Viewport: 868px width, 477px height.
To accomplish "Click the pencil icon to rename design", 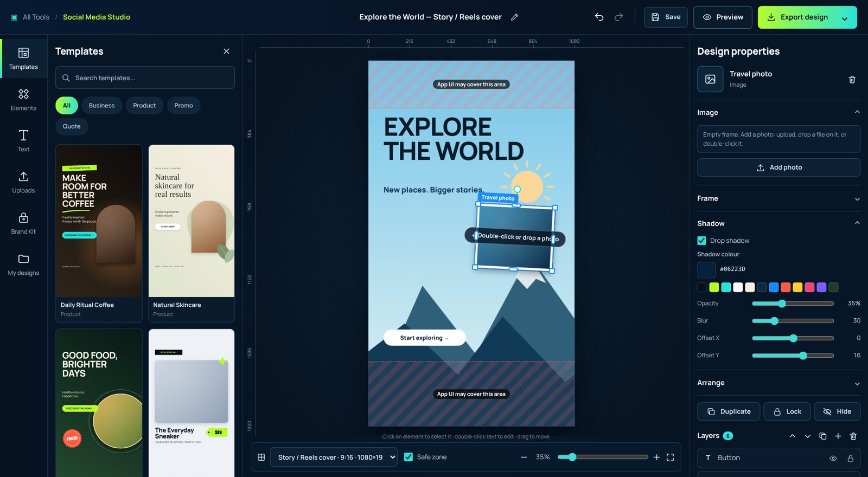I will coord(514,17).
